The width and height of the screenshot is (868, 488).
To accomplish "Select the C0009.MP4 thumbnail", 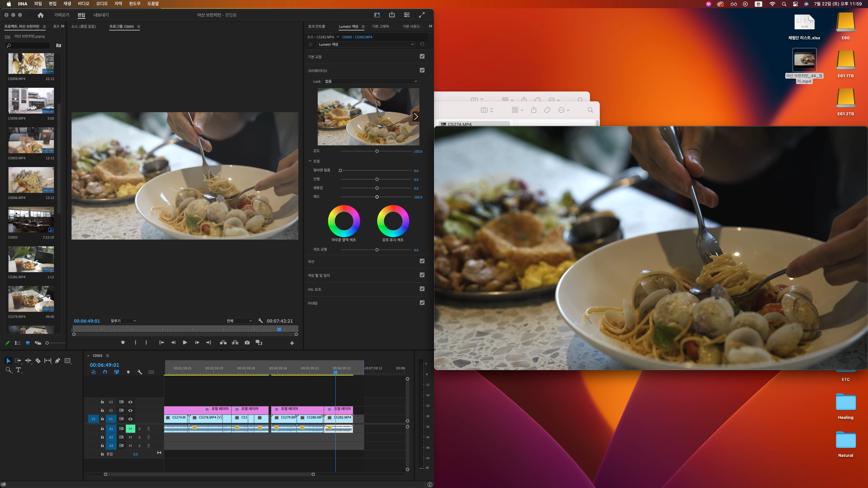I will [x=31, y=100].
